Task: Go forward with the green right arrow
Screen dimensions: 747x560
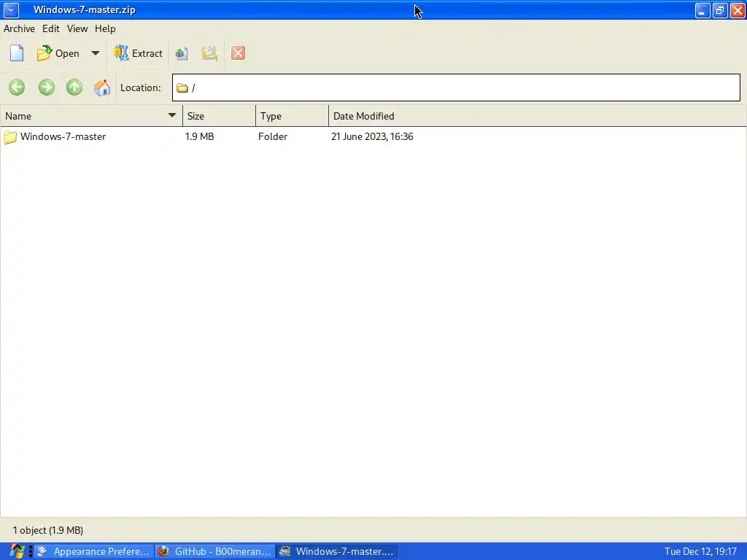Action: [x=46, y=87]
